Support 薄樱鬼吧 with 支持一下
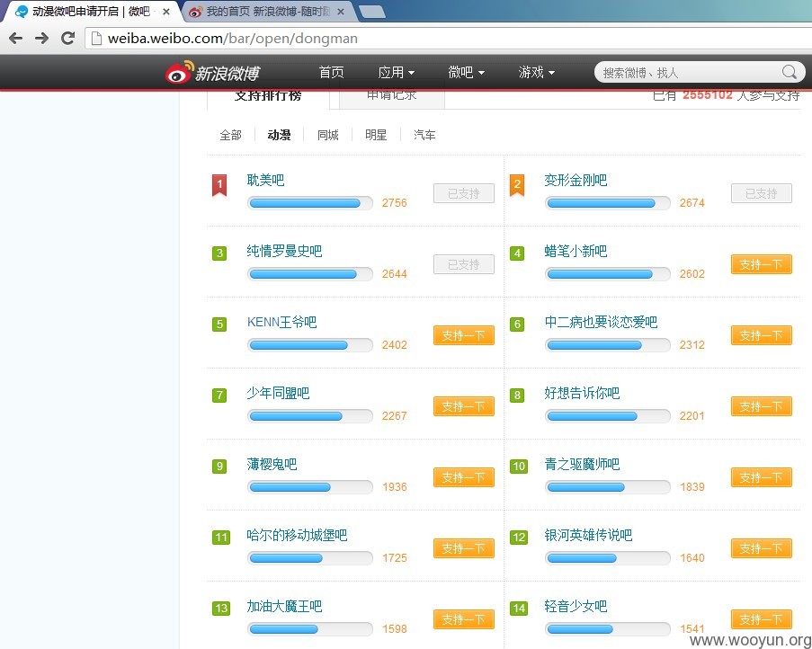Image resolution: width=812 pixels, height=649 pixels. (463, 477)
